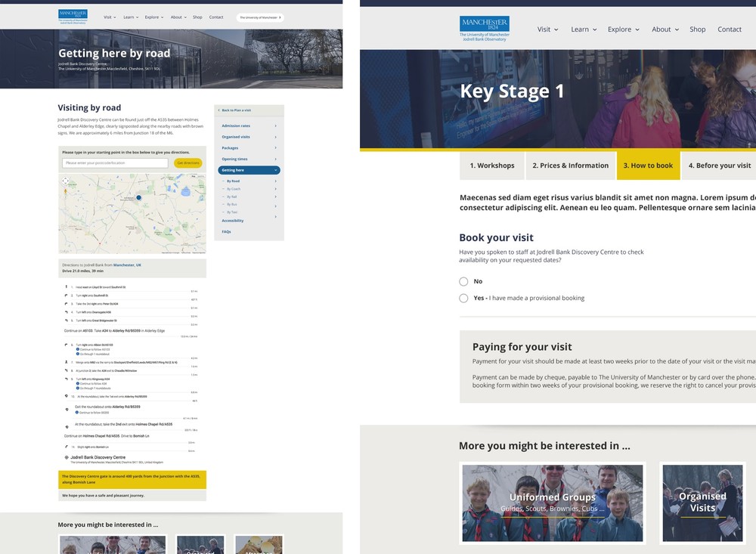756x554 pixels.
Task: Open the Packages sidebar link
Action: [x=230, y=148]
